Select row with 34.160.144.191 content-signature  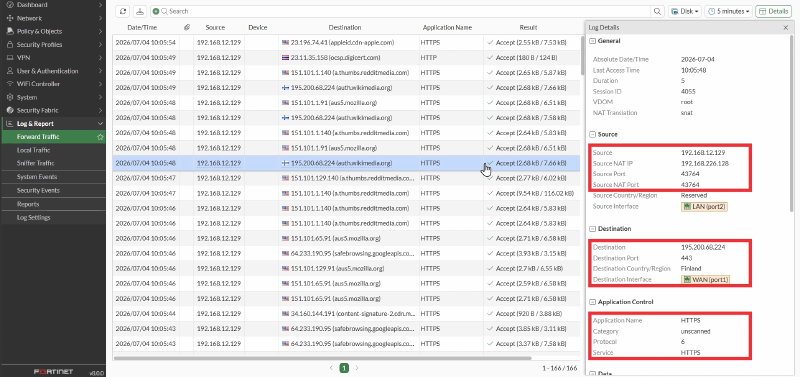pyautogui.click(x=346, y=314)
